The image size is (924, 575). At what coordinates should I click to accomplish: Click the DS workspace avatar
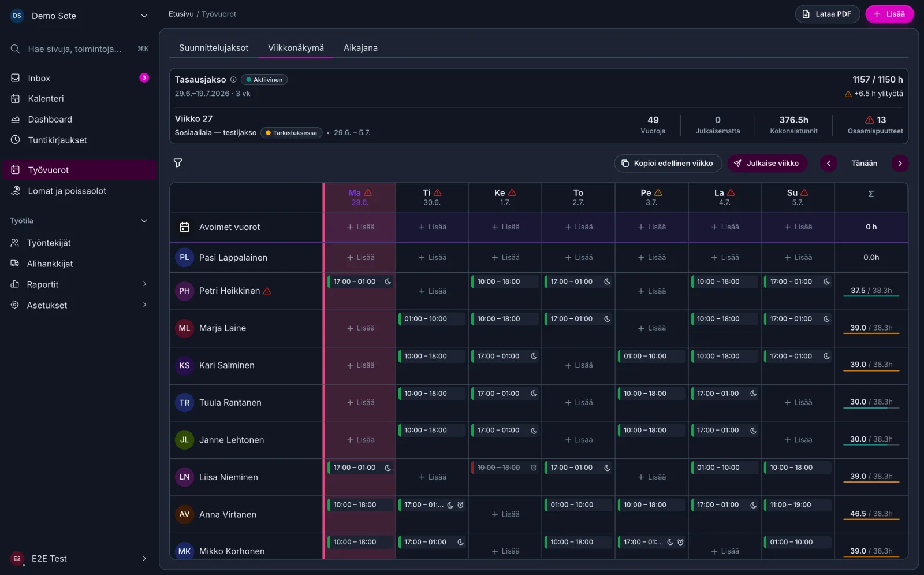coord(17,16)
